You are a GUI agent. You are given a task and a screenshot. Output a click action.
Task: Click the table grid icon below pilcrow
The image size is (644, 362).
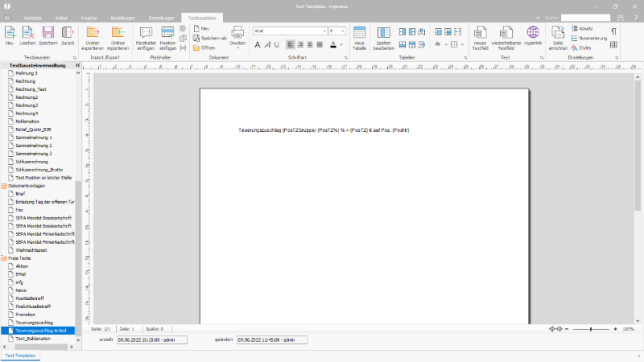pyautogui.click(x=613, y=44)
